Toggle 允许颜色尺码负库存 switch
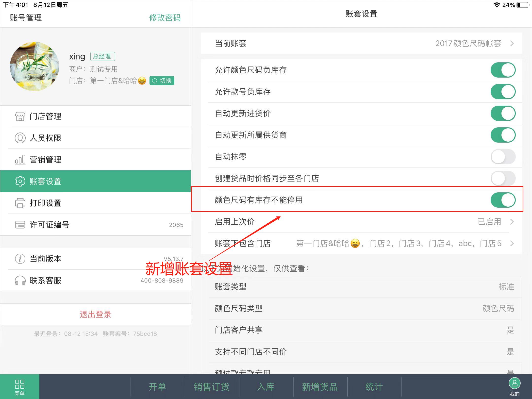Screen dimensions: 532x399 [x=503, y=70]
